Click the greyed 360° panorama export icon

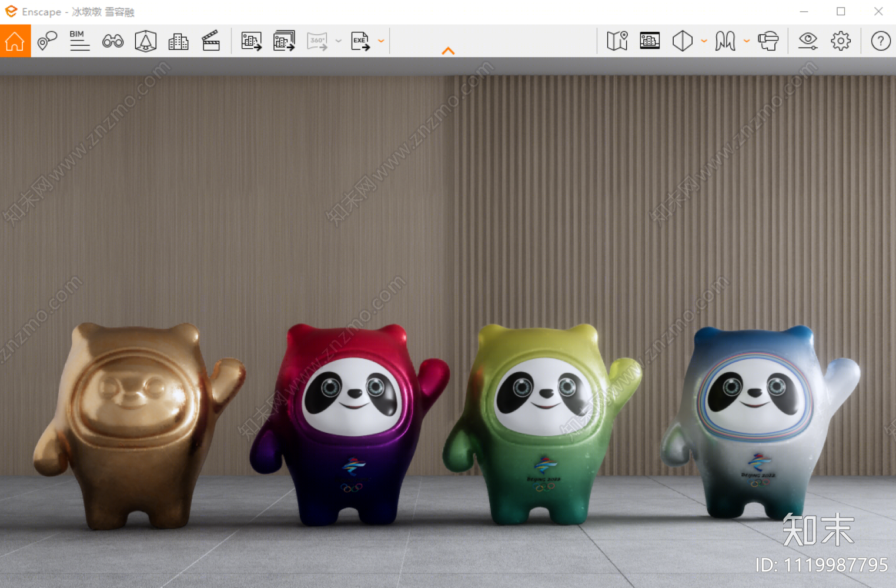point(317,41)
